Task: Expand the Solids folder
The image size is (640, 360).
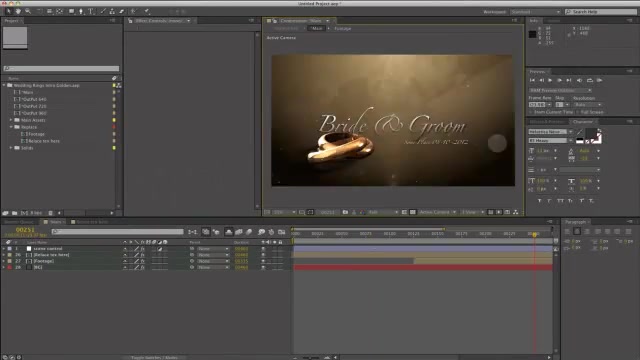Action: [x=11, y=148]
